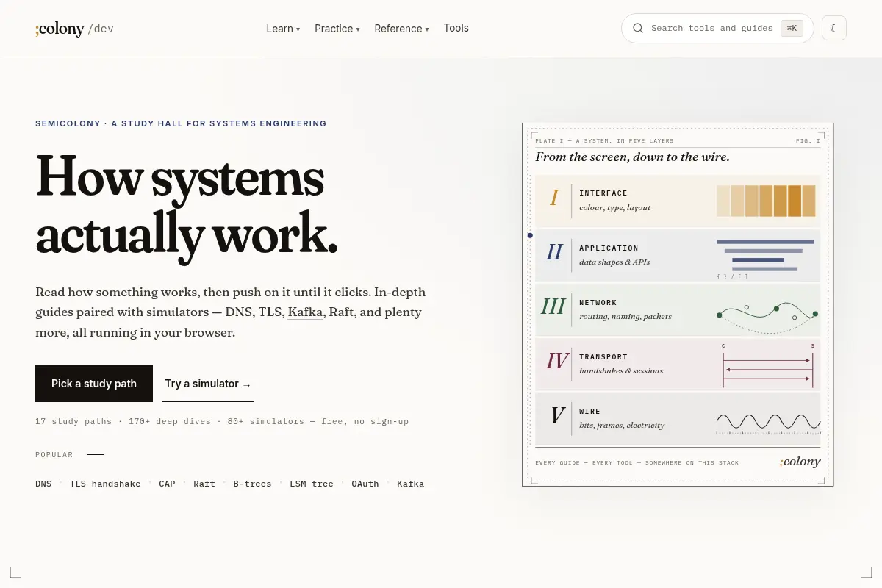882x588 pixels.
Task: Open the Try a simulator link
Action: 208,384
